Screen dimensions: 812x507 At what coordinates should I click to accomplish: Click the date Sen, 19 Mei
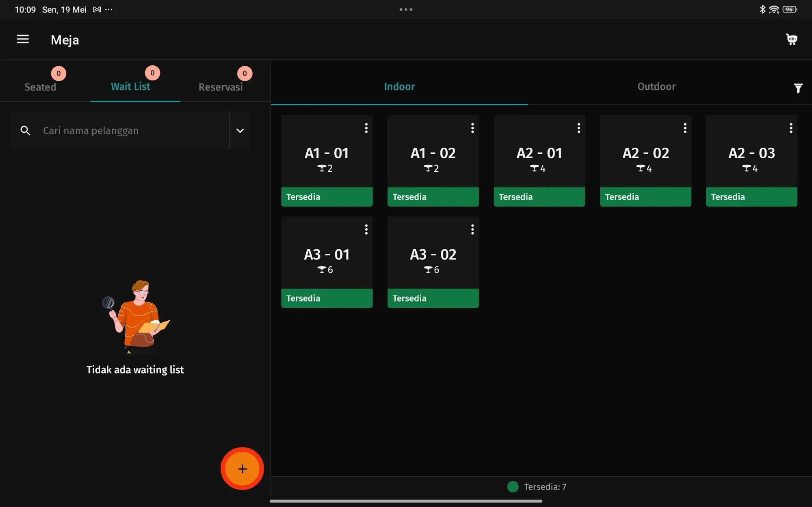(x=64, y=9)
